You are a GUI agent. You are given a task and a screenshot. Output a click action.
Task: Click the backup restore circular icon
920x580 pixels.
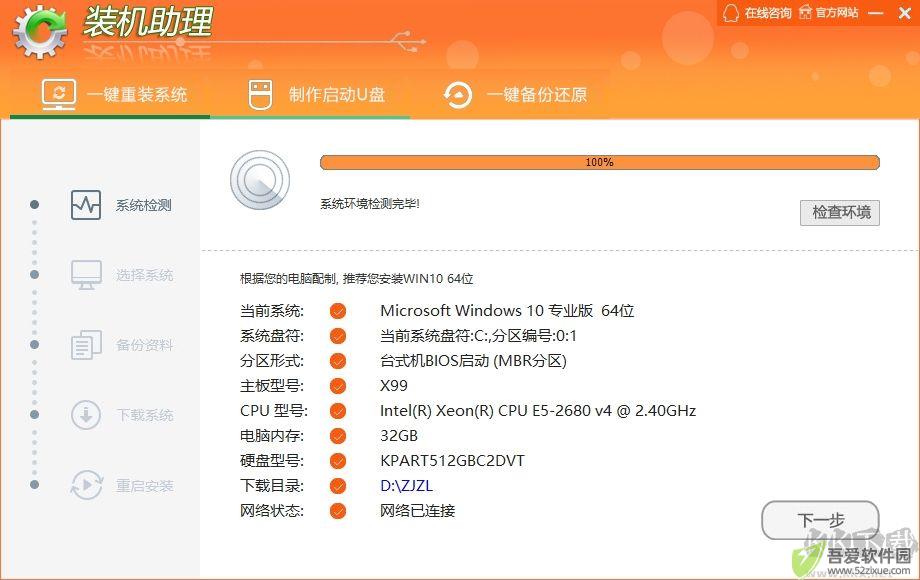(458, 95)
